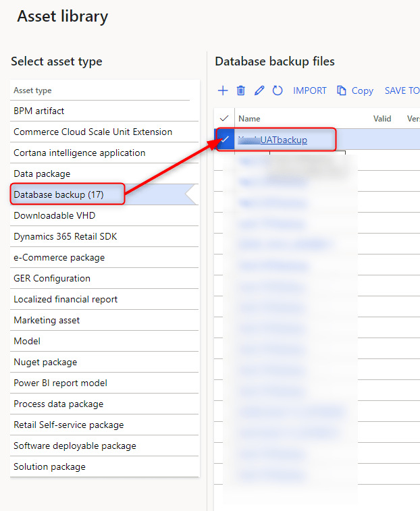Click the plus icon to add asset
Viewport: 420px width, 511px height.
223,90
